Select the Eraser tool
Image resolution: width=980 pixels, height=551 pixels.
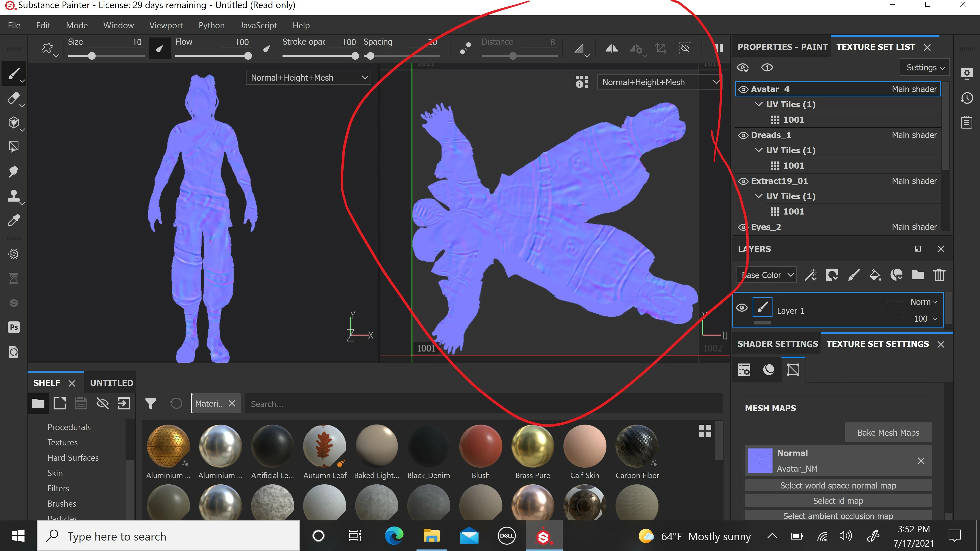(x=14, y=98)
